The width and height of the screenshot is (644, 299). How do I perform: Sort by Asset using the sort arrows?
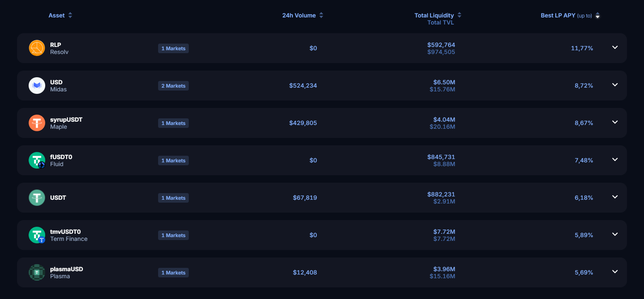(x=70, y=15)
